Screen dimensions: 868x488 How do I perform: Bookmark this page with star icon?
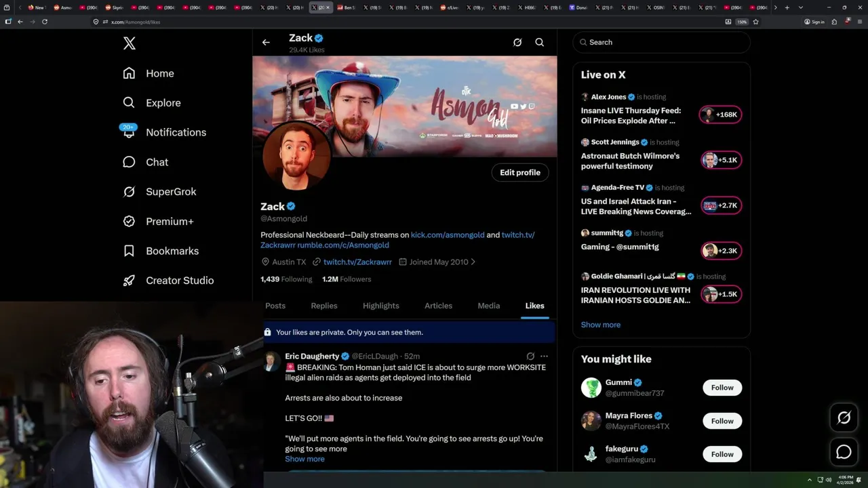pos(755,22)
